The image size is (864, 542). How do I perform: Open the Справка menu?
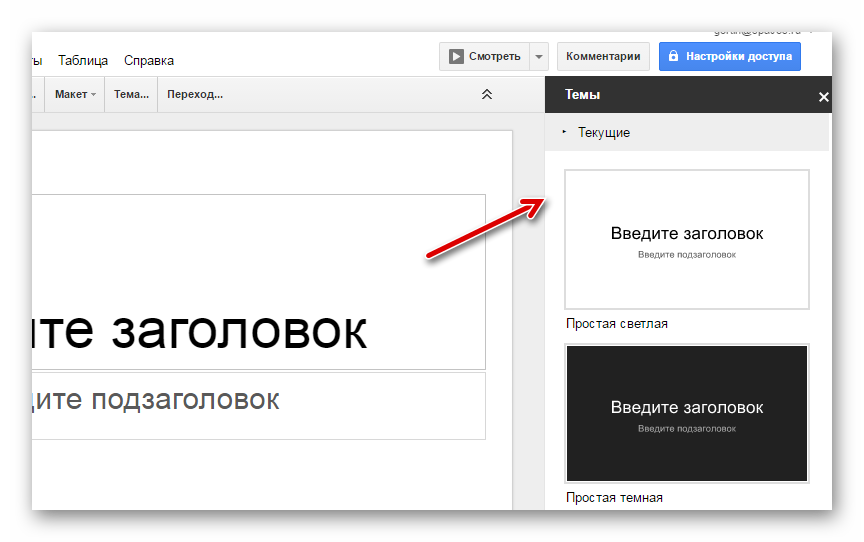pos(149,60)
